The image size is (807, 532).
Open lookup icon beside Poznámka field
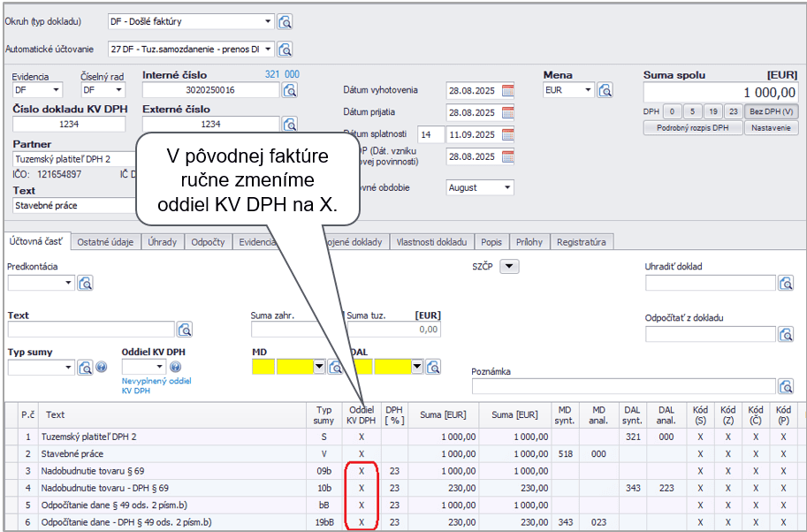click(786, 386)
